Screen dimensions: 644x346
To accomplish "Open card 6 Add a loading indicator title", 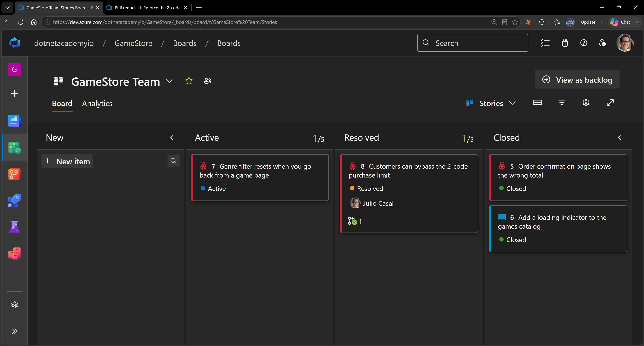I will (x=552, y=222).
